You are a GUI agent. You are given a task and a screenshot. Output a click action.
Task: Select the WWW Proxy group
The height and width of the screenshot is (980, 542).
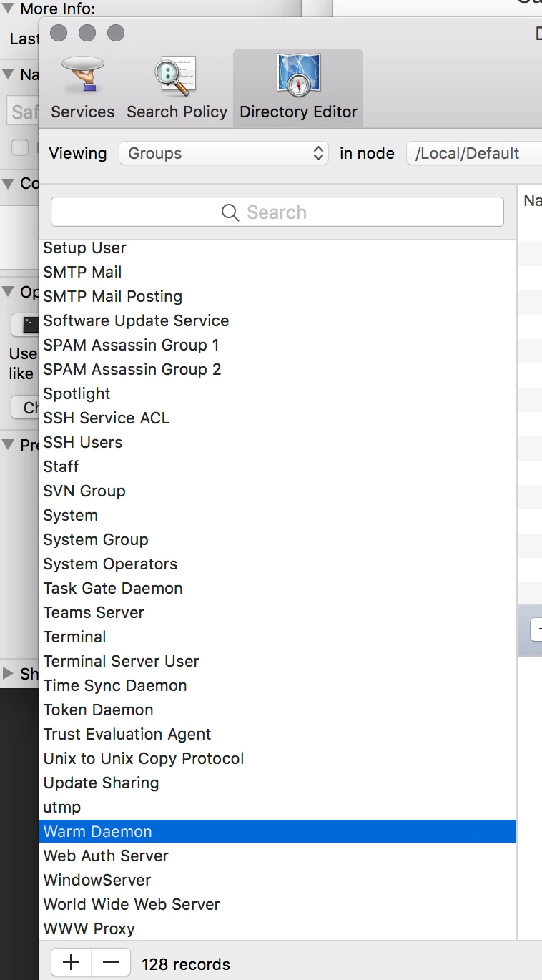277,928
